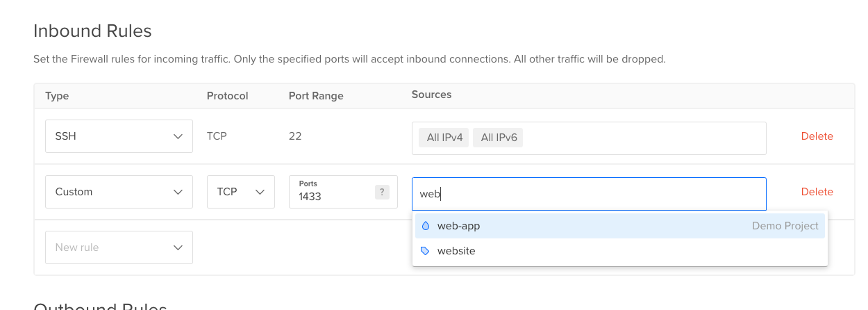Viewport: 868px width, 310px height.
Task: Click the tag icon beside website
Action: 426,251
